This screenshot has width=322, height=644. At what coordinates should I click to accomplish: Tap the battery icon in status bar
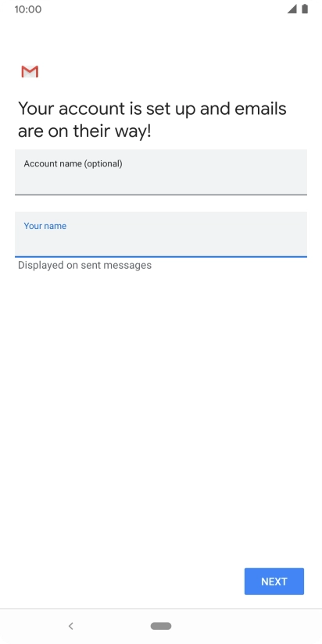[305, 9]
